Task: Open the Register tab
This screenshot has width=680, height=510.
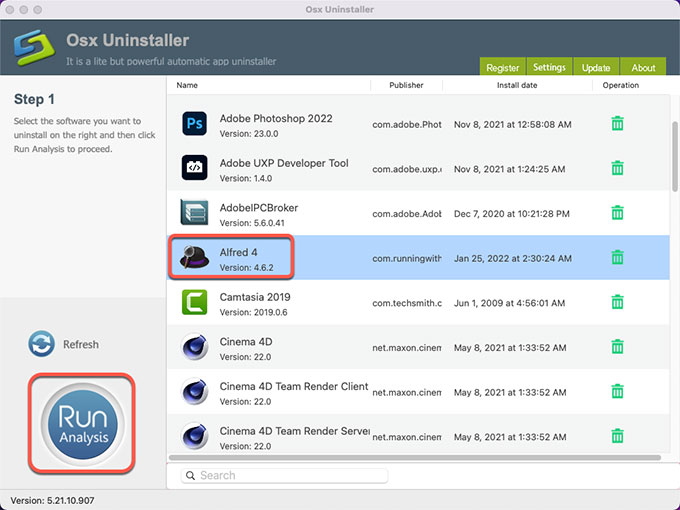Action: coord(502,67)
